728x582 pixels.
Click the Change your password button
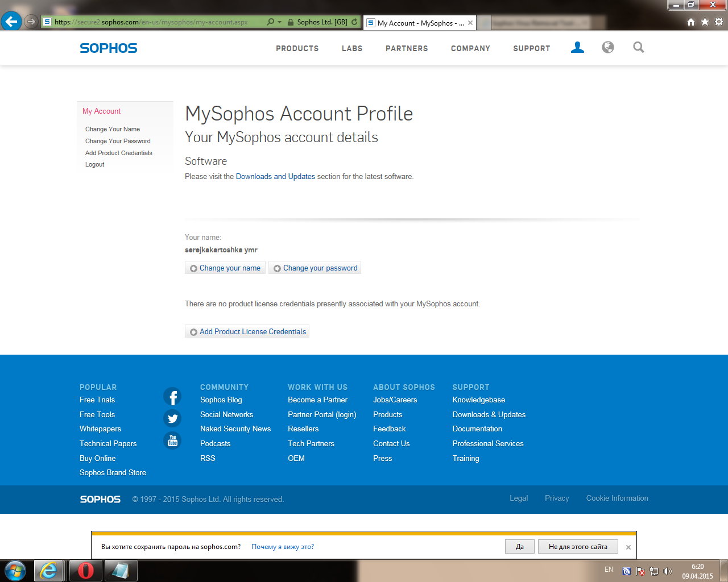pos(315,268)
